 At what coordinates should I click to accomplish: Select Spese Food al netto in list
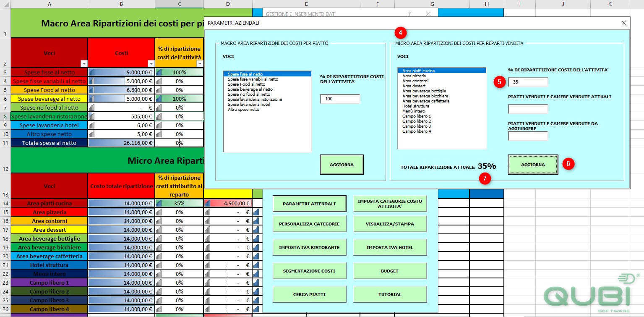pyautogui.click(x=267, y=84)
